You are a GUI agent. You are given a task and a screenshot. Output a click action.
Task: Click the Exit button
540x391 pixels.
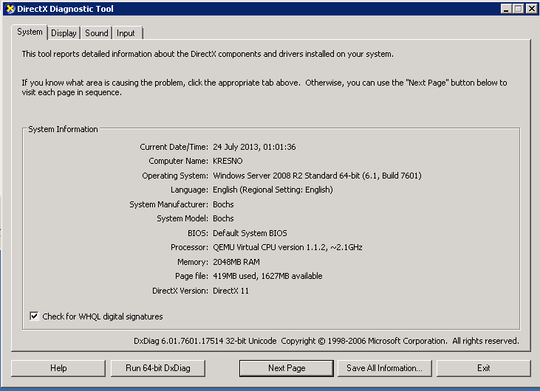point(484,368)
